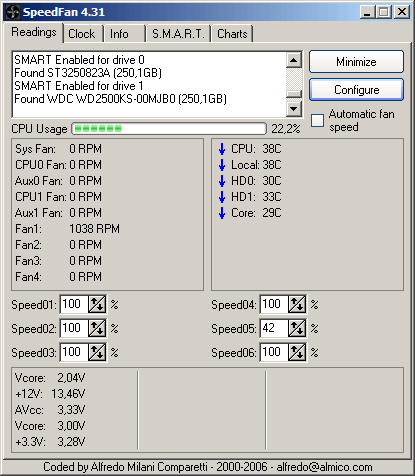Click the CPU0 Fan reading

58,165
